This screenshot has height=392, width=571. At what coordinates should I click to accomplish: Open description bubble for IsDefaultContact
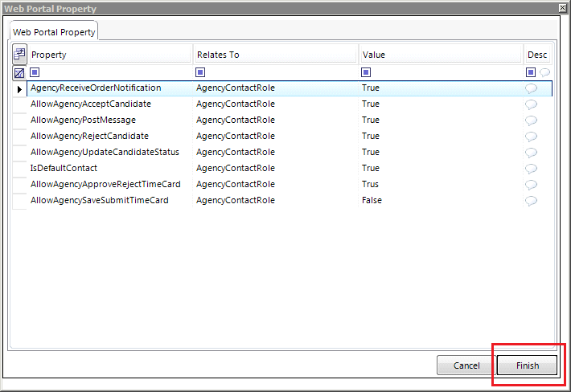(x=531, y=169)
